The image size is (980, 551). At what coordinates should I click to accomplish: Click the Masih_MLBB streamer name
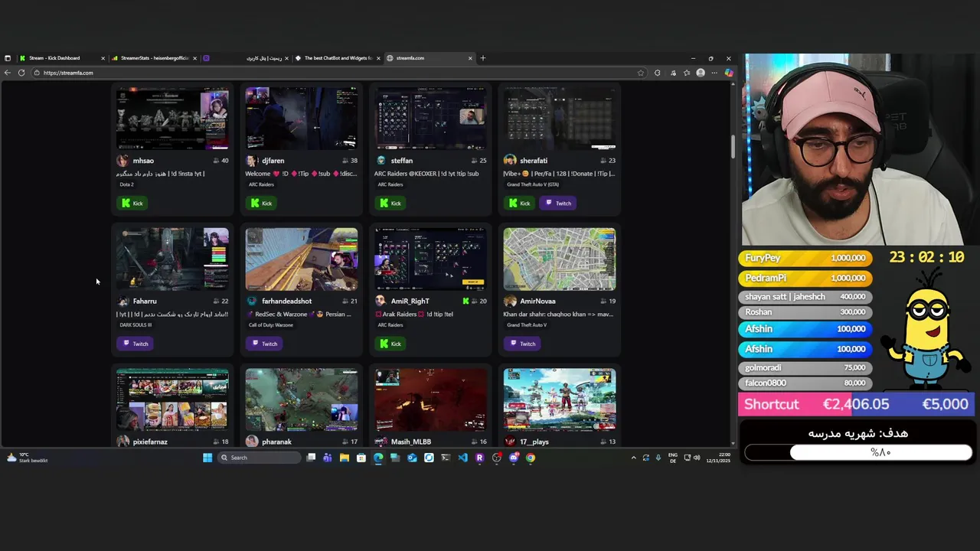click(411, 442)
